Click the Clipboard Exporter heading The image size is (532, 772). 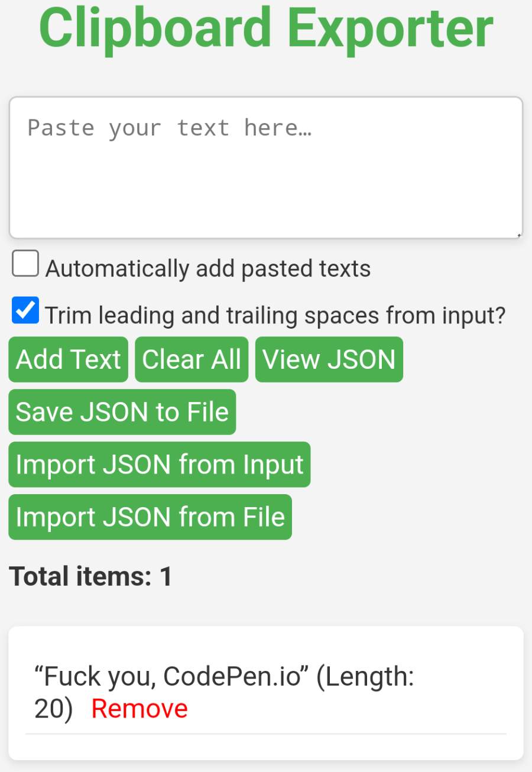(x=265, y=28)
